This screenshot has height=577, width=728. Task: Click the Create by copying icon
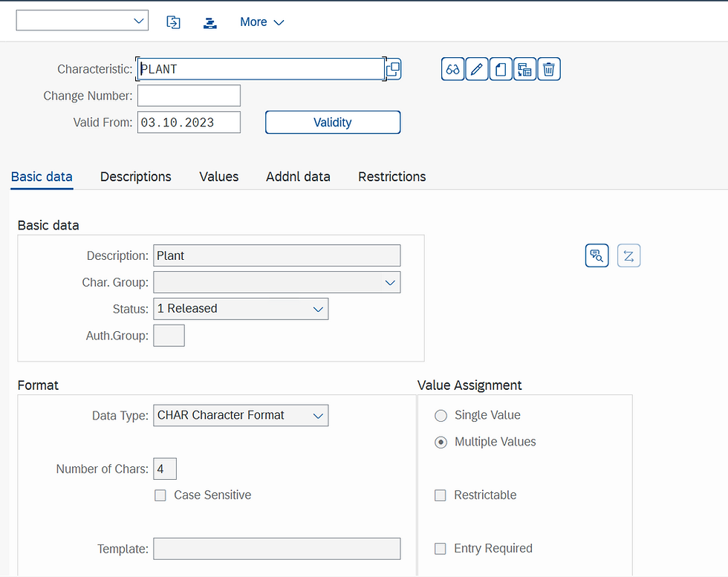click(525, 69)
